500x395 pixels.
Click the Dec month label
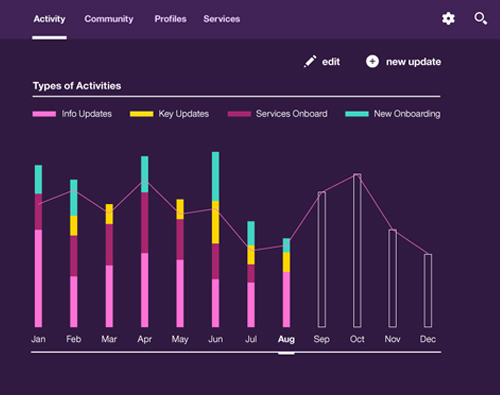(428, 339)
